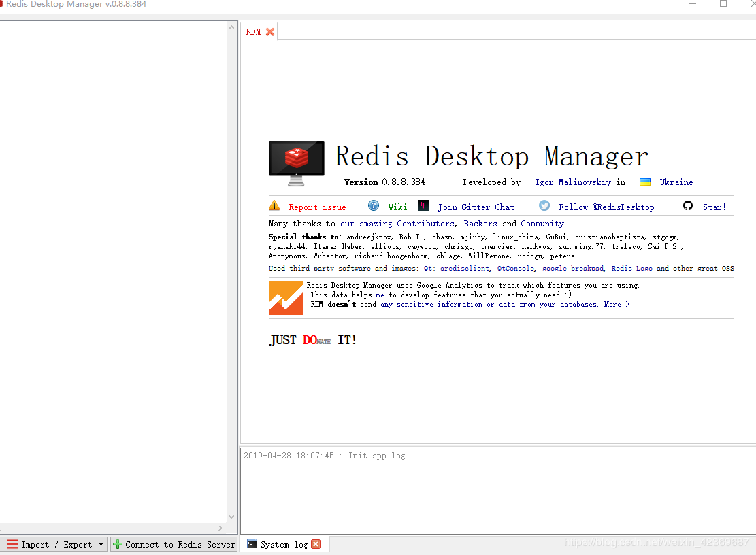Click the GitHub octocat Star icon
Image resolution: width=756 pixels, height=555 pixels.
coord(687,205)
